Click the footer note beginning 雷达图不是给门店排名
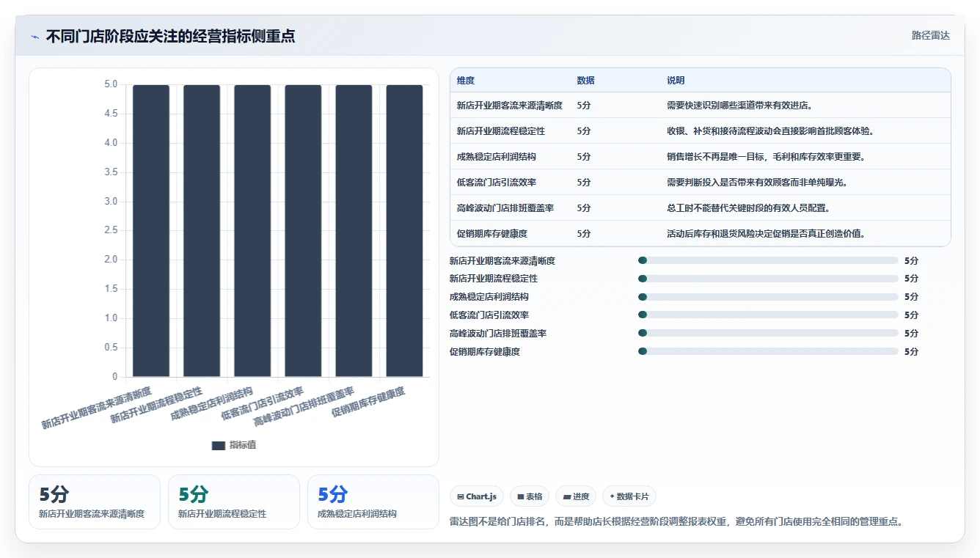 click(676, 522)
